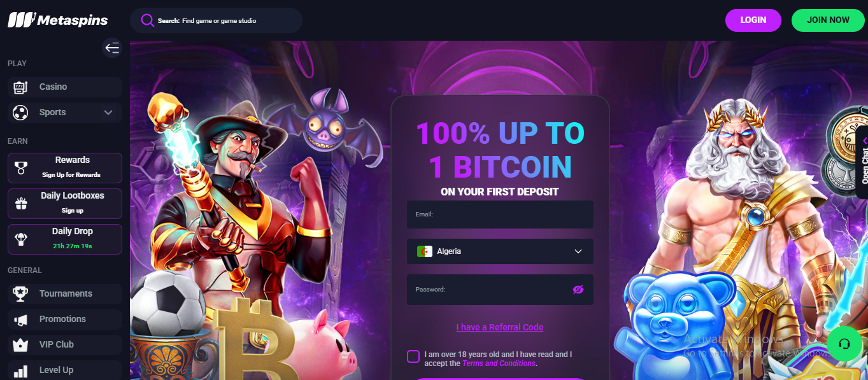Toggle password visibility eye icon
Viewport: 868px width, 380px height.
[x=578, y=290]
